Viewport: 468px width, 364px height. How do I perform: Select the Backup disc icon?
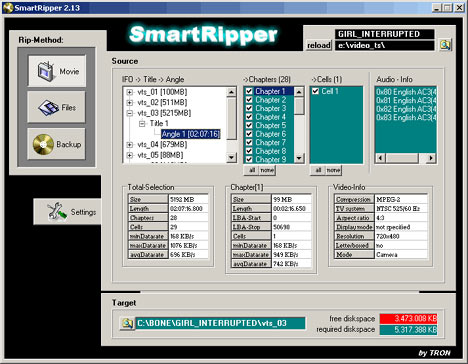[x=43, y=144]
